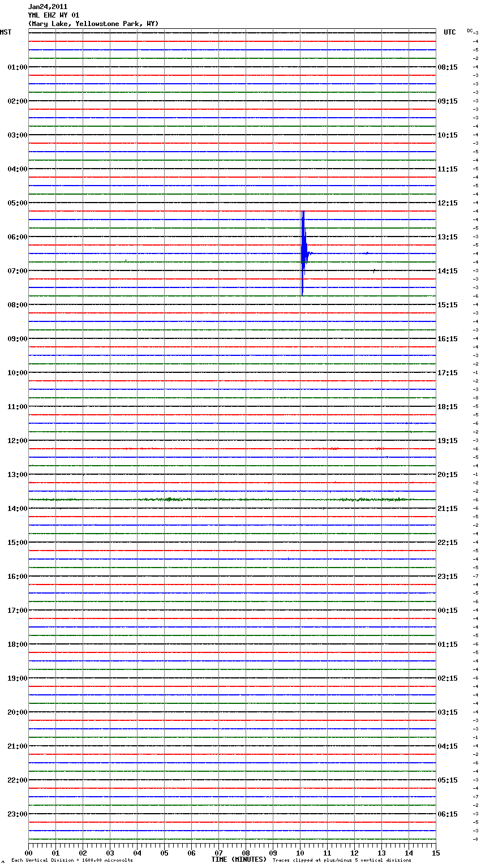Viewport: 481px width, 868px height.
Task: Select the MST time label "10:00"
Action: pos(18,373)
